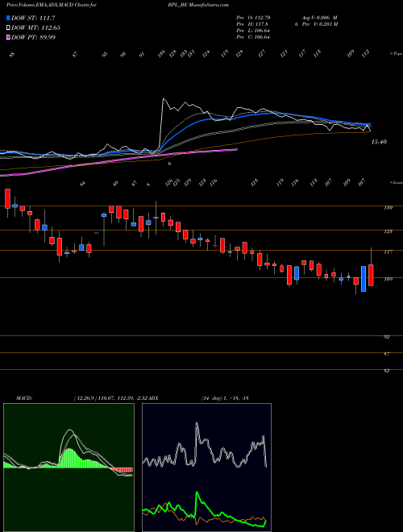
Task: Click the first tall red candlestick at chart start
Action: tap(7, 198)
